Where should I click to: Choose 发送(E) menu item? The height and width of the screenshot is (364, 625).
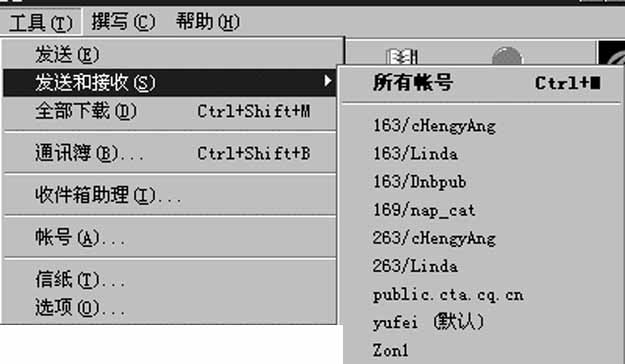(x=170, y=54)
